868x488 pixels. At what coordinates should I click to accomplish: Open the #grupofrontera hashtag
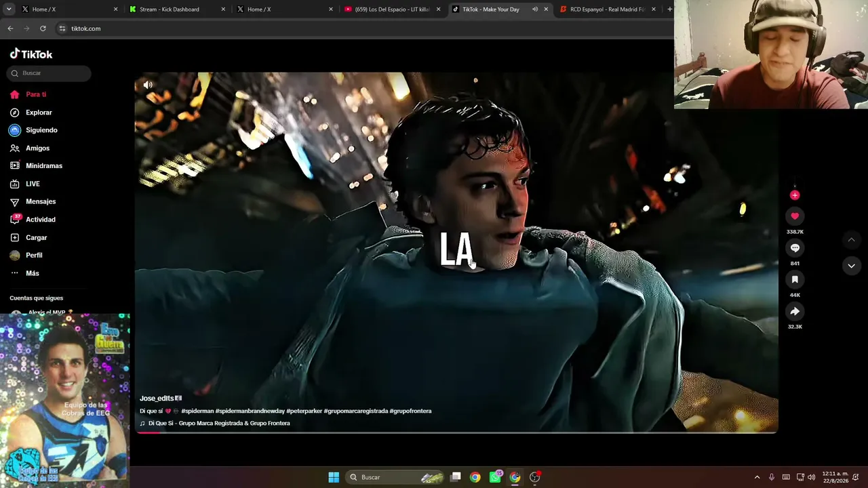point(410,411)
